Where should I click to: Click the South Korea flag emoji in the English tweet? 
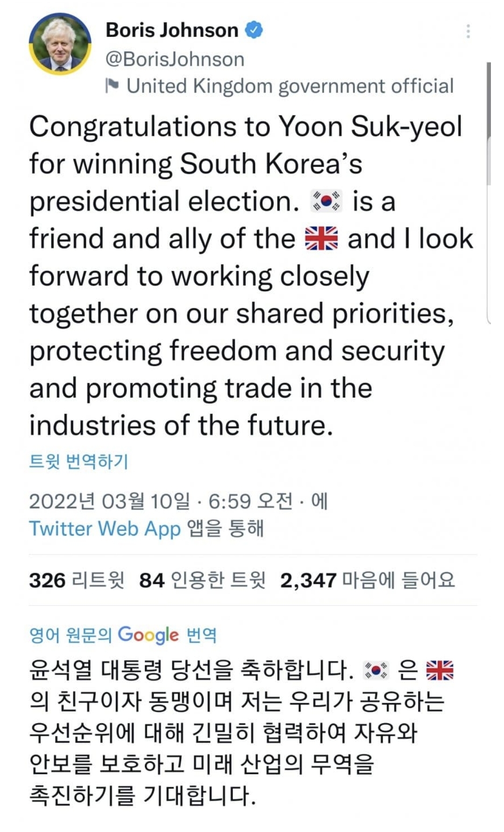click(327, 201)
